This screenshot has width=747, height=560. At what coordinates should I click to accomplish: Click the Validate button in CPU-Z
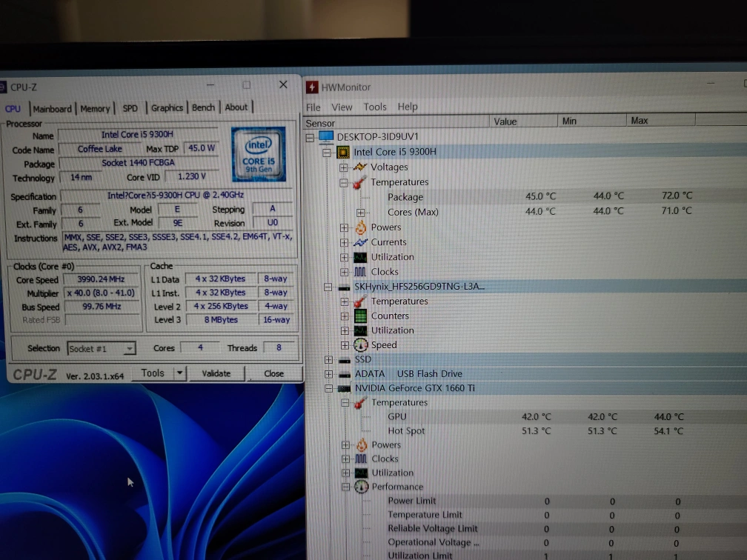coord(216,373)
